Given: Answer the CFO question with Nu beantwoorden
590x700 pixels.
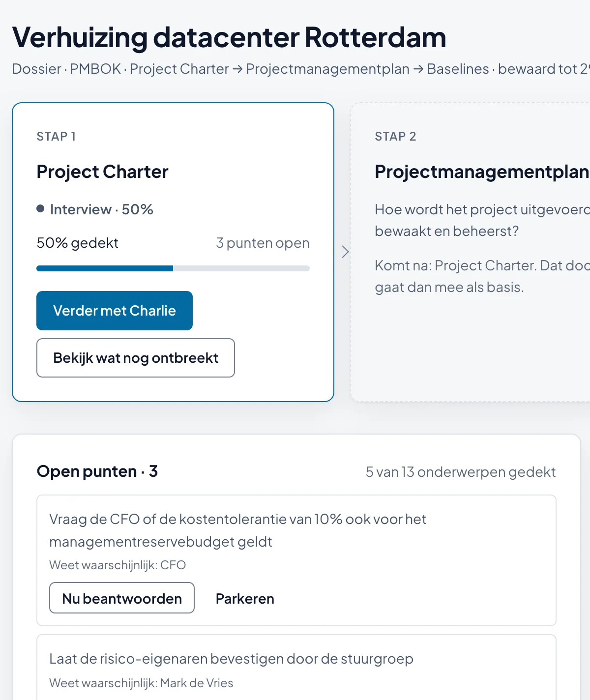Looking at the screenshot, I should point(122,598).
